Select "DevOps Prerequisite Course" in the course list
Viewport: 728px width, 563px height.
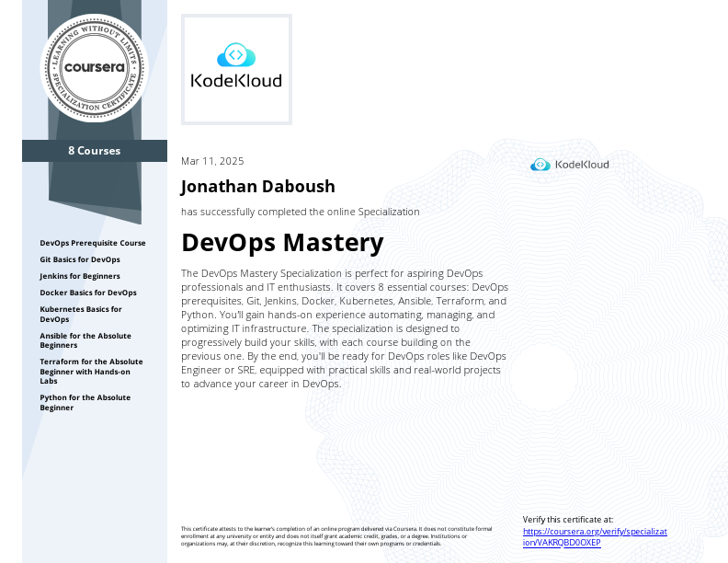click(x=93, y=243)
